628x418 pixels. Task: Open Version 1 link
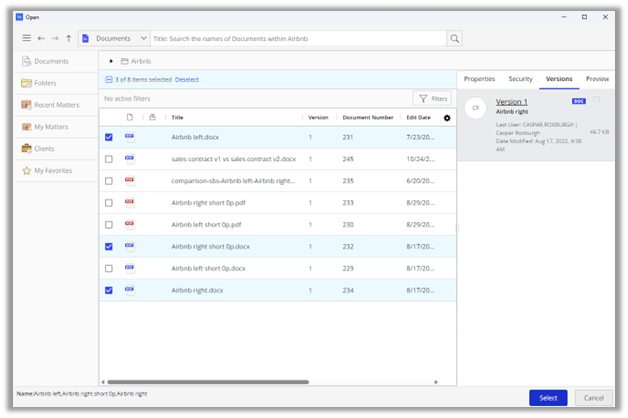point(511,102)
